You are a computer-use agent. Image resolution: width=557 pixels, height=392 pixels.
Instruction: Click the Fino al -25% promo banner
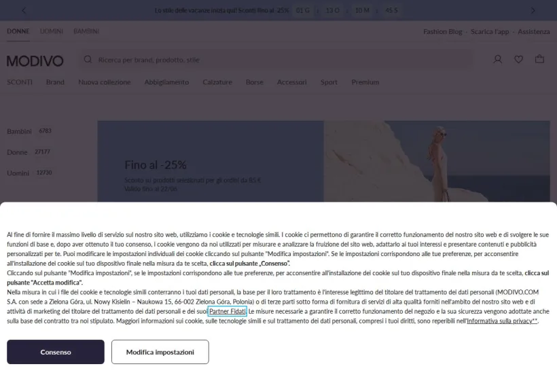(211, 161)
